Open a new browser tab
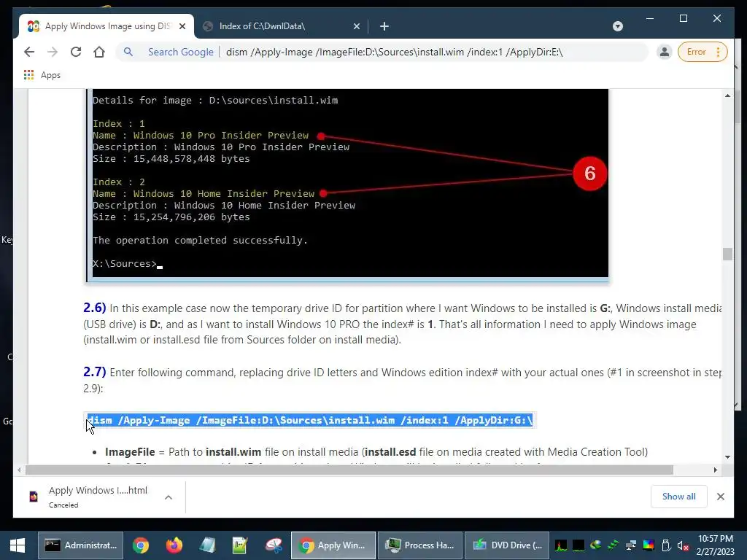 (384, 26)
